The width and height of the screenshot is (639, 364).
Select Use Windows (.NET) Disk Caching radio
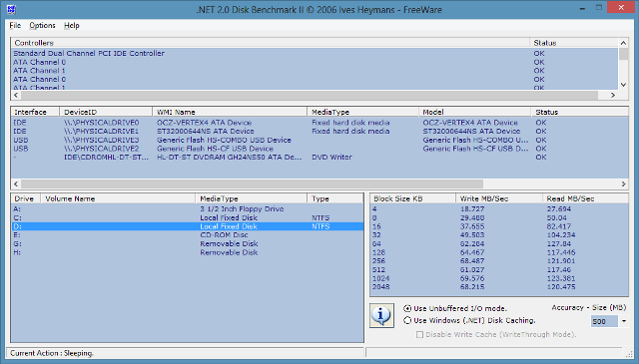[x=407, y=320]
